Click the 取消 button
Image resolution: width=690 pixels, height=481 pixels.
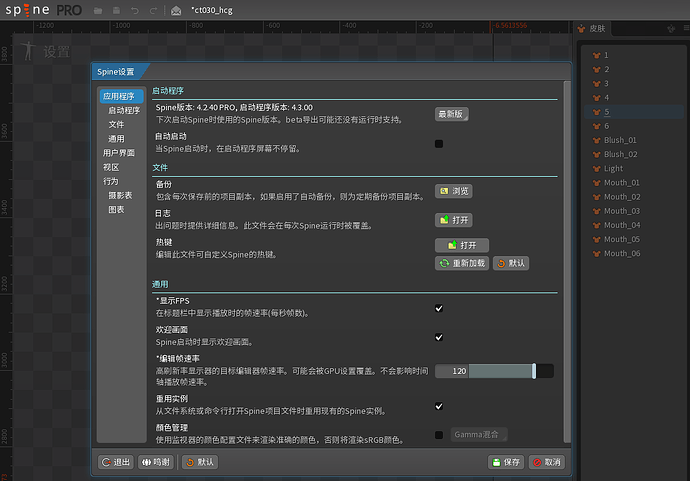click(x=547, y=462)
